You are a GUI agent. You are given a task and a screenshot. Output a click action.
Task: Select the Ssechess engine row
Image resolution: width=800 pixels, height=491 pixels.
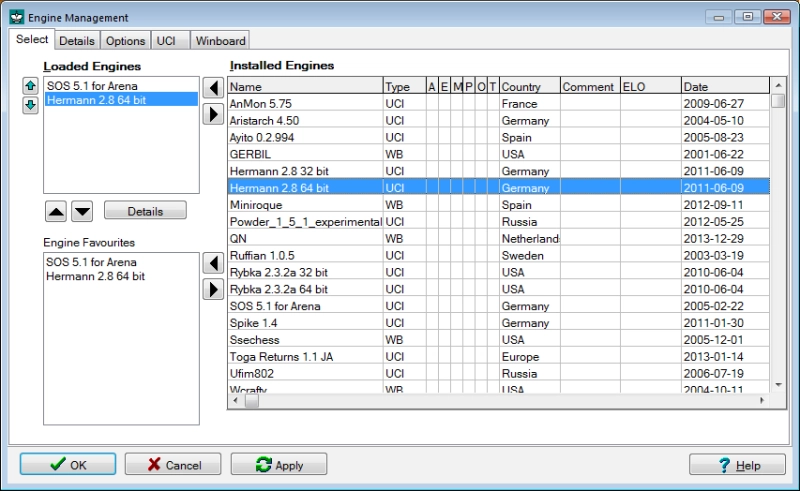point(498,339)
